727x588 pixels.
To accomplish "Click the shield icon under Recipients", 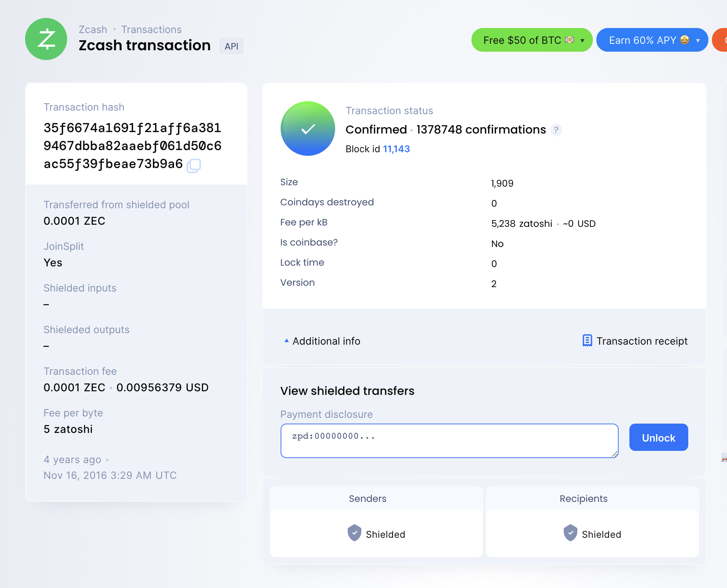I will (570, 533).
